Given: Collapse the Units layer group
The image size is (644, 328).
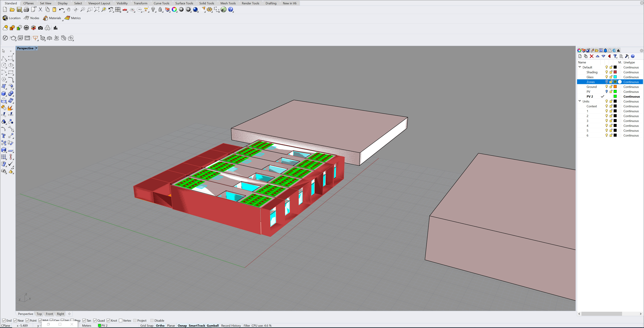Looking at the screenshot, I should coord(580,101).
